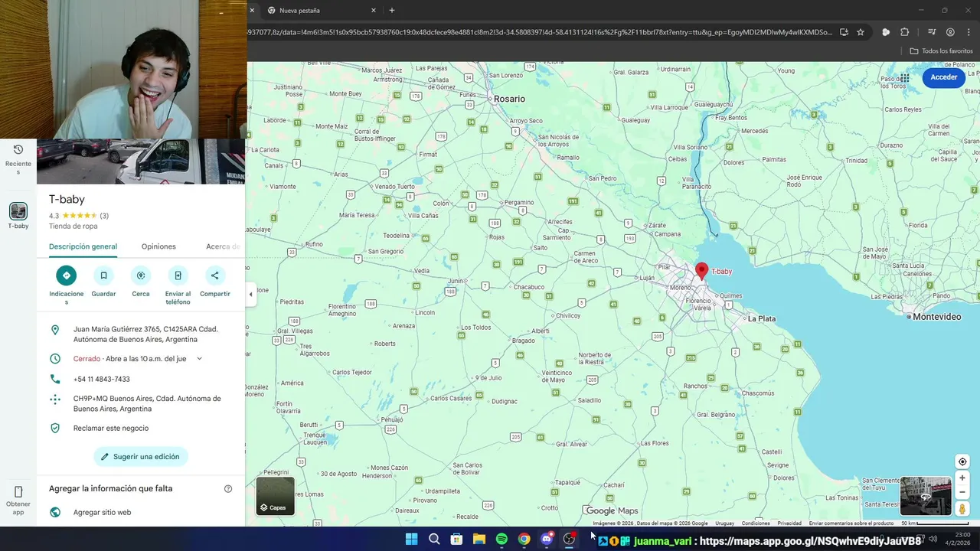
Task: Click Obtener app phone icon
Action: tap(18, 491)
